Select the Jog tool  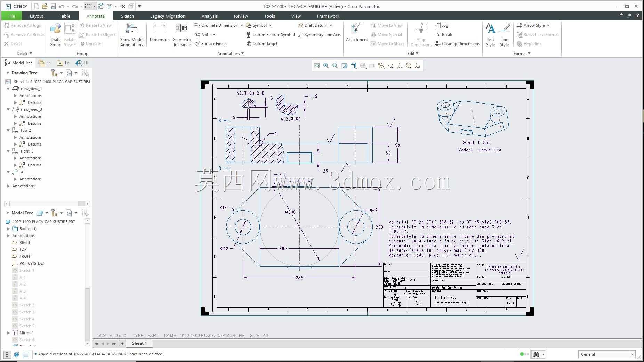(442, 25)
